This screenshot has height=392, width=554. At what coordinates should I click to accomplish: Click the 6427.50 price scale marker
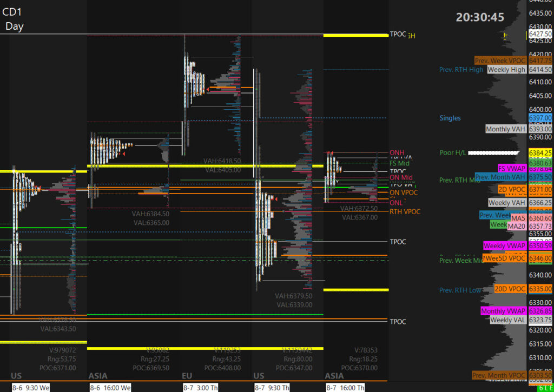click(x=540, y=34)
